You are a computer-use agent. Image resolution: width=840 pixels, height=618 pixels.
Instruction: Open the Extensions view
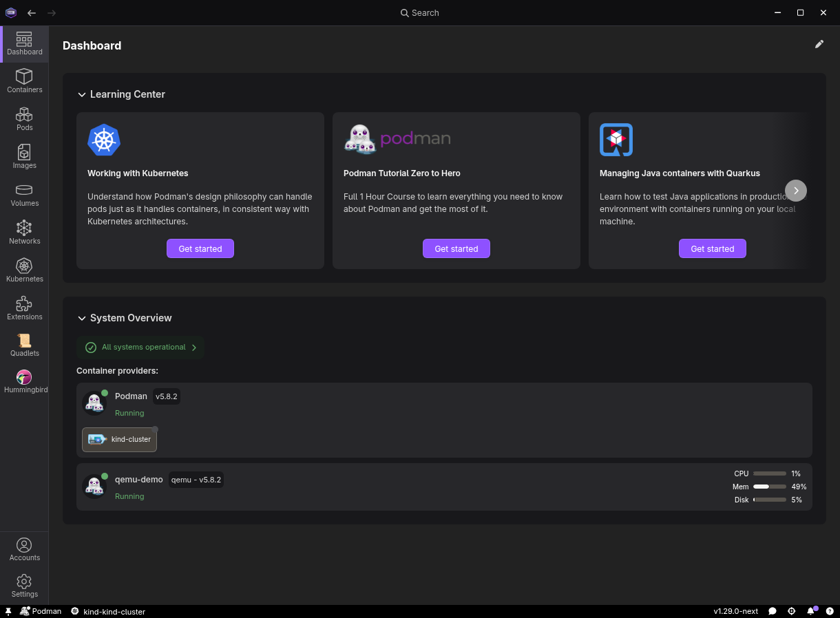point(25,309)
